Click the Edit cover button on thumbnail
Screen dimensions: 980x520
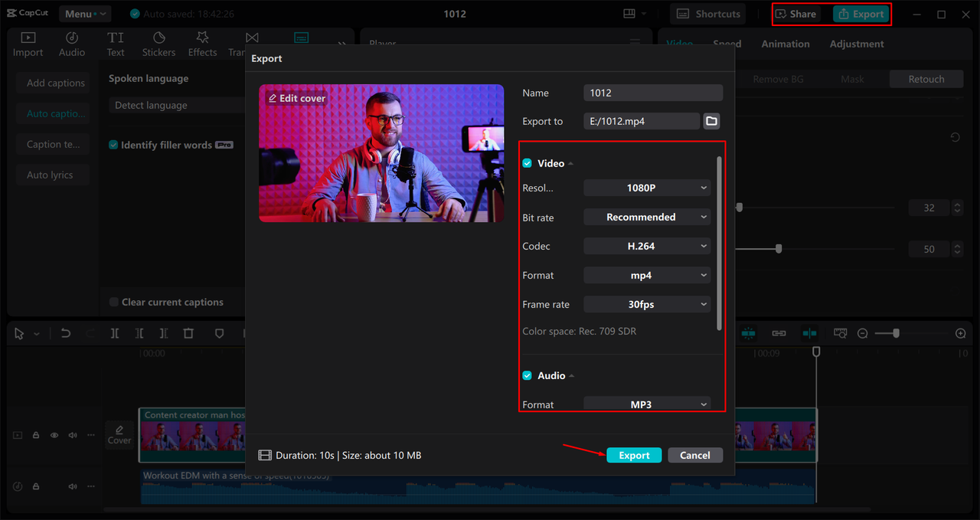296,98
